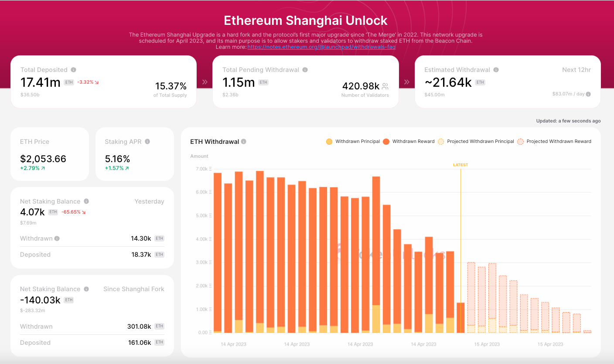Click the ETH badge next to 4.07k

pyautogui.click(x=53, y=212)
